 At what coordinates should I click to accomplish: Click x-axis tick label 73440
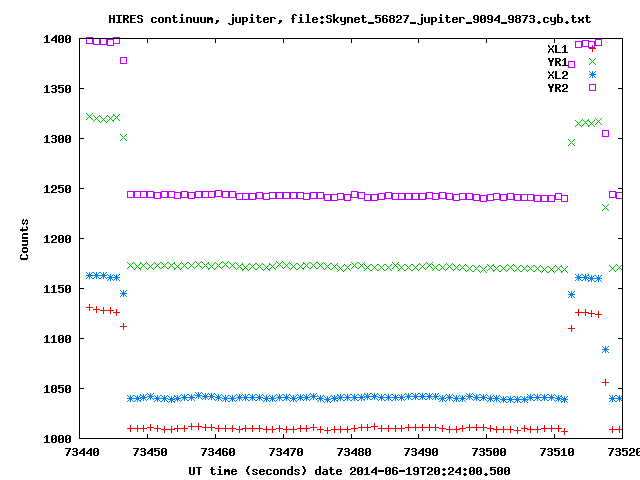[82, 452]
